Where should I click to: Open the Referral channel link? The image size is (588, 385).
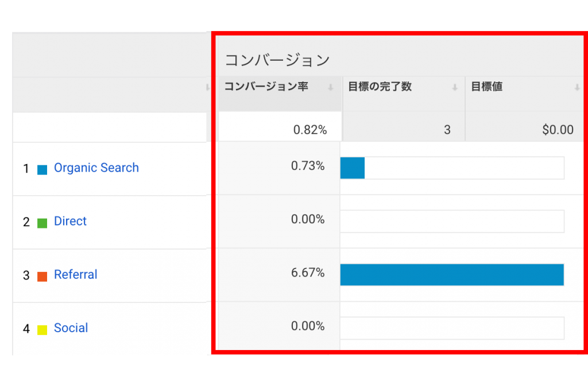[x=75, y=275]
